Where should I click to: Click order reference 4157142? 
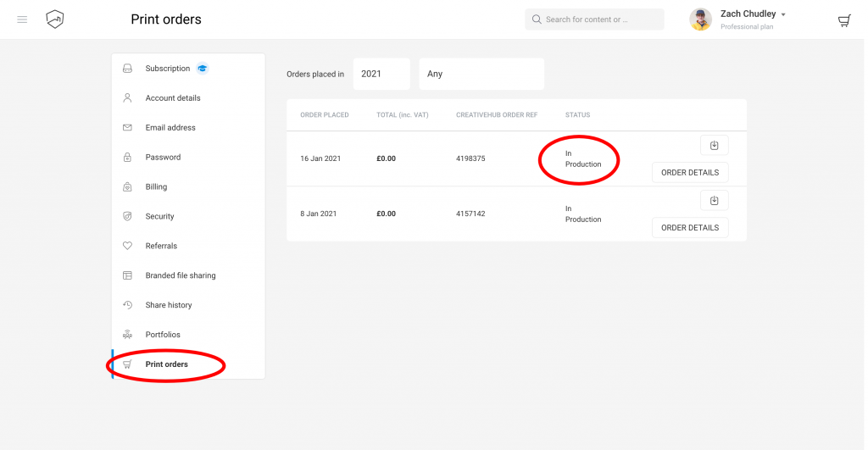coord(470,214)
